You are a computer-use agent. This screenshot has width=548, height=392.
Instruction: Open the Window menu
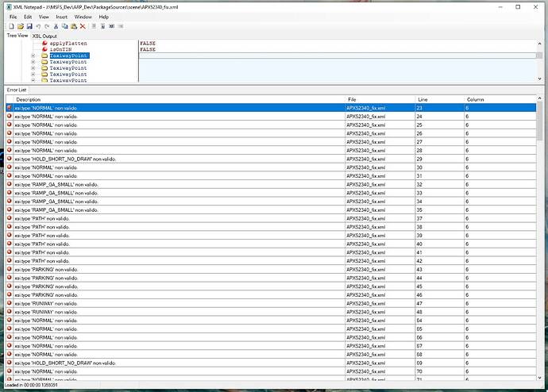83,17
